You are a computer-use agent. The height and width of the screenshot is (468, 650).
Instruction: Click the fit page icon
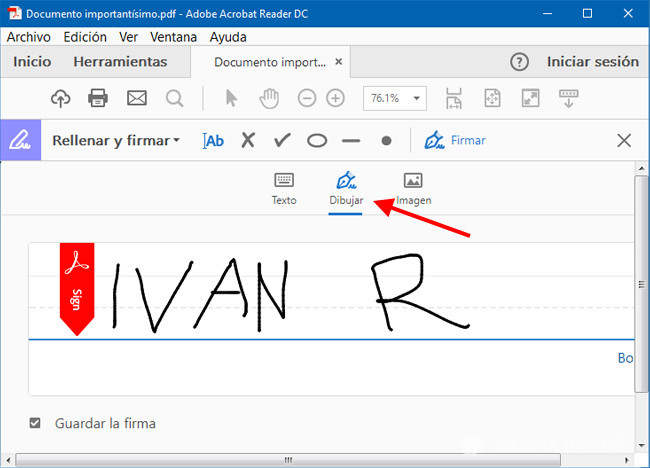pyautogui.click(x=492, y=99)
